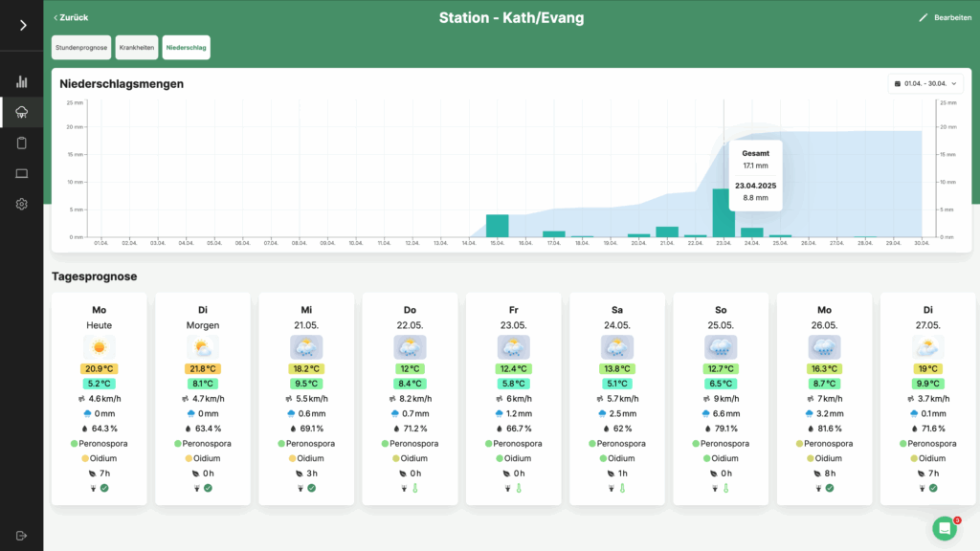Open the 01.04. - 30.04. date range dropdown

pos(925,84)
